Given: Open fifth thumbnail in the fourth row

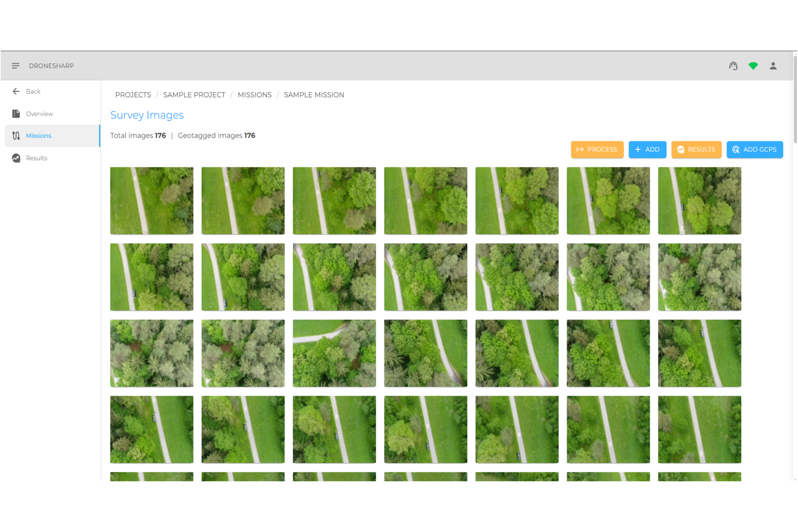Looking at the screenshot, I should point(517,429).
